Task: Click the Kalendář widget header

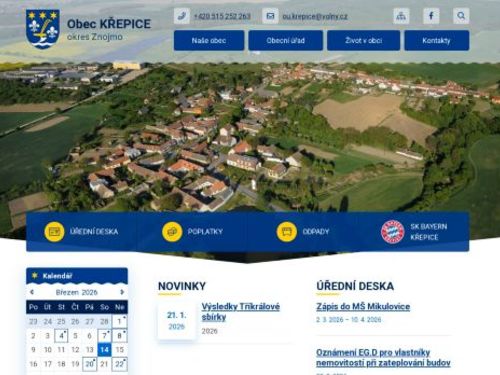Action: (x=77, y=276)
